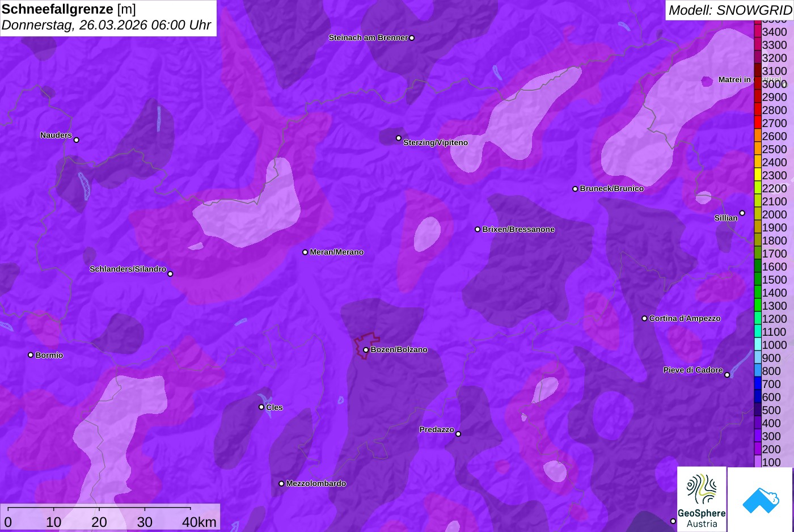
Task: Click the Pieve di Cadore marker dot
Action: pos(727,375)
